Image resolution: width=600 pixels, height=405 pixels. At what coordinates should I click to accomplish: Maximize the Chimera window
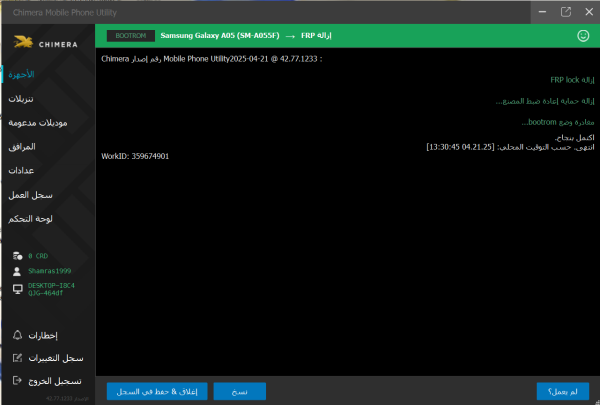(566, 12)
